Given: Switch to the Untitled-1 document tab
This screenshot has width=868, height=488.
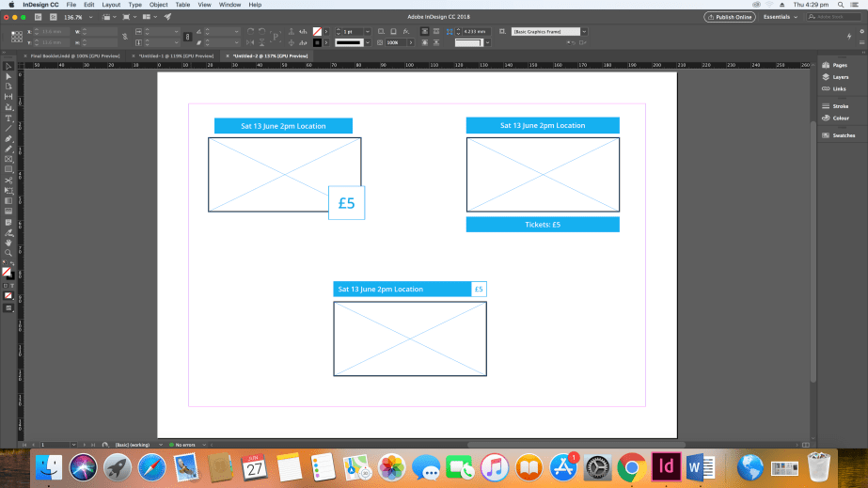Looking at the screenshot, I should pos(176,55).
